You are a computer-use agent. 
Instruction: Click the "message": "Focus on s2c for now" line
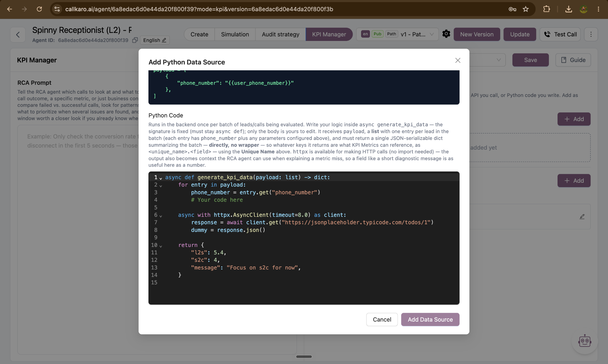(x=246, y=268)
